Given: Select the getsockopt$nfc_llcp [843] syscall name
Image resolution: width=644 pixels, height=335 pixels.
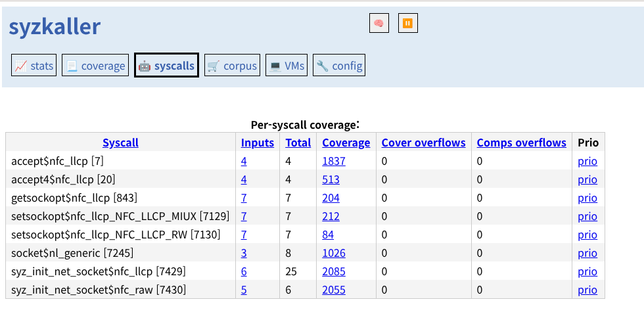Looking at the screenshot, I should [74, 198].
